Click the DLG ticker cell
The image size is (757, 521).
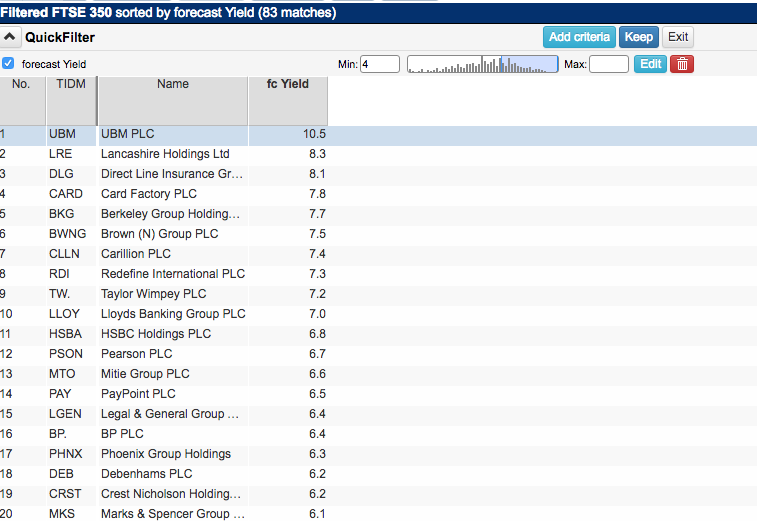71,174
